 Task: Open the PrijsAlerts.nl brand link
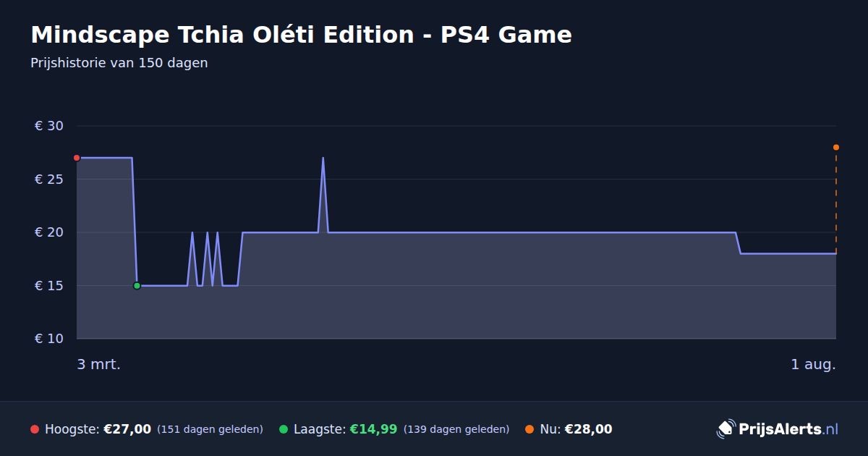(x=778, y=429)
